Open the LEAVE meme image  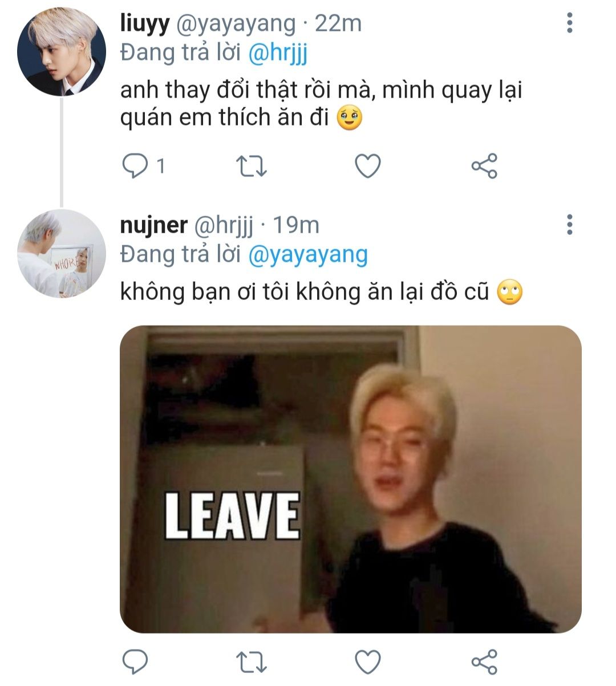coord(350,479)
